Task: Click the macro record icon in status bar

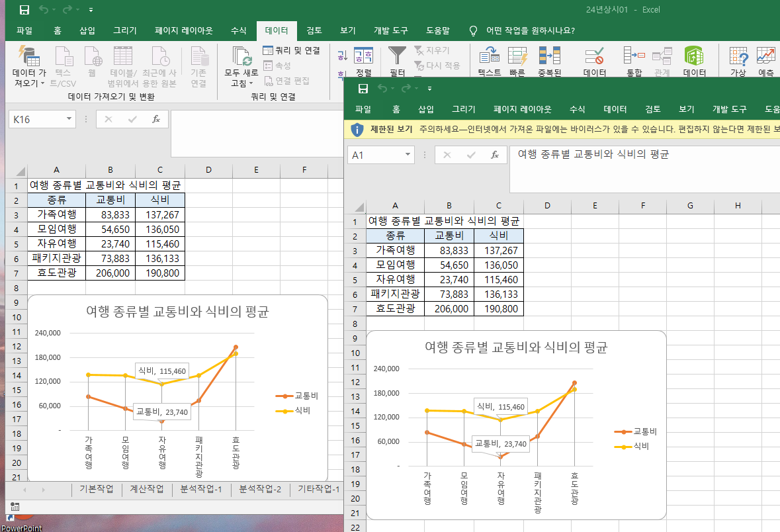Action: [x=14, y=506]
